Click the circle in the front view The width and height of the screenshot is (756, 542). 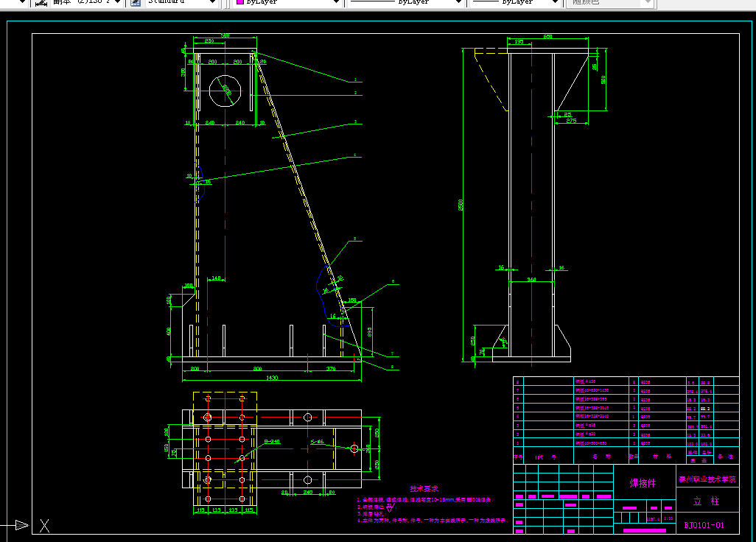[x=225, y=91]
